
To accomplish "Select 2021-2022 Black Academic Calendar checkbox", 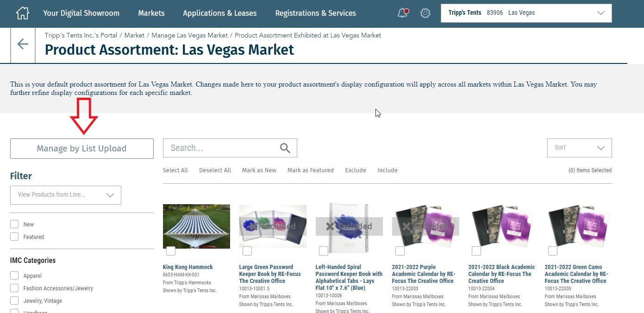I will pyautogui.click(x=476, y=251).
